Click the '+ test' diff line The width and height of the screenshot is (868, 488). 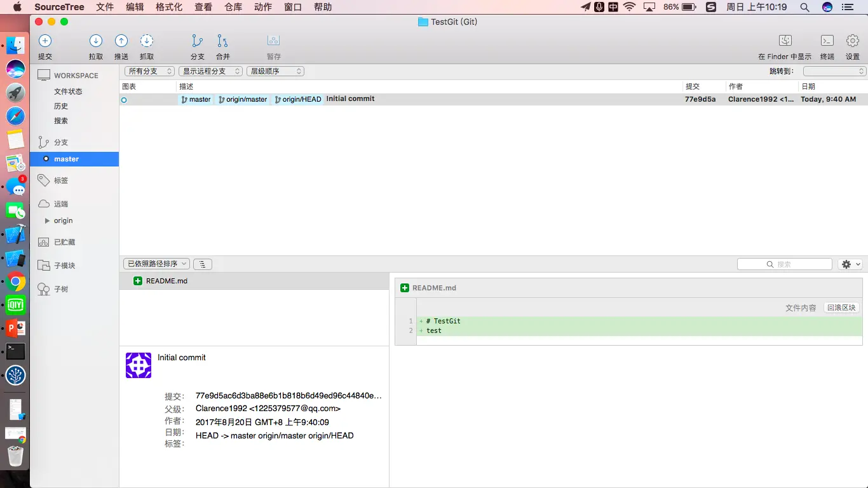click(x=639, y=330)
